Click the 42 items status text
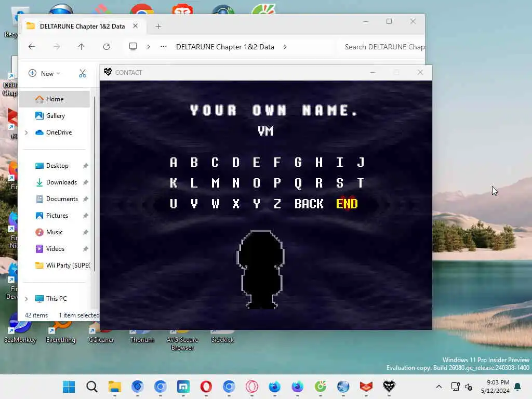This screenshot has width=532, height=399. pyautogui.click(x=36, y=315)
